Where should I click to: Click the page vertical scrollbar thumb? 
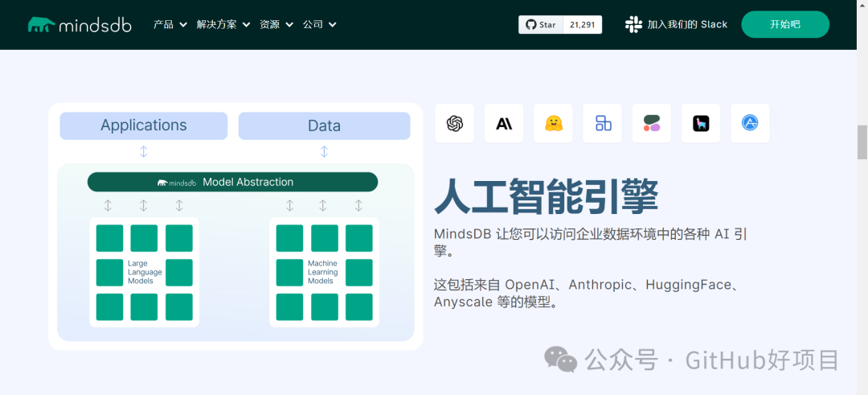coord(862,142)
